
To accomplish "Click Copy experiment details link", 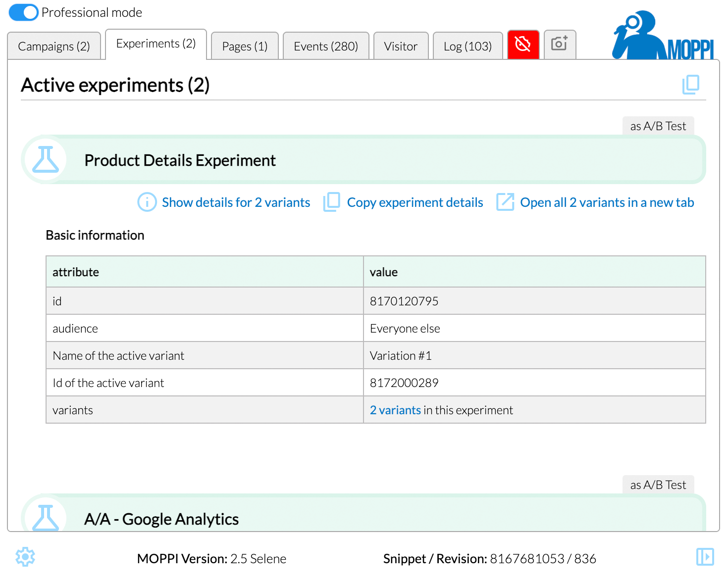I will [x=415, y=202].
